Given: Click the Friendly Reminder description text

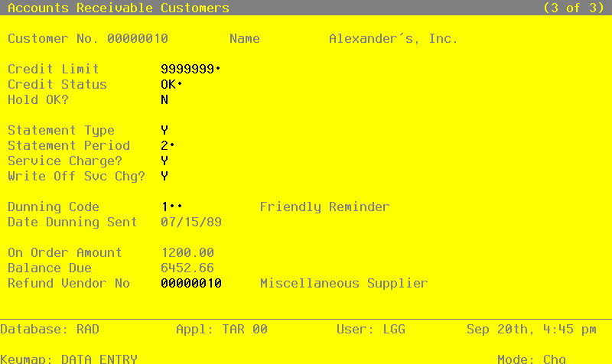Looking at the screenshot, I should tap(324, 206).
